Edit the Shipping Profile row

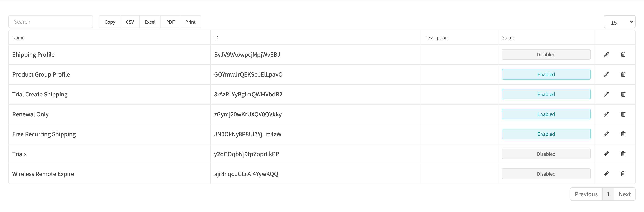click(x=606, y=55)
